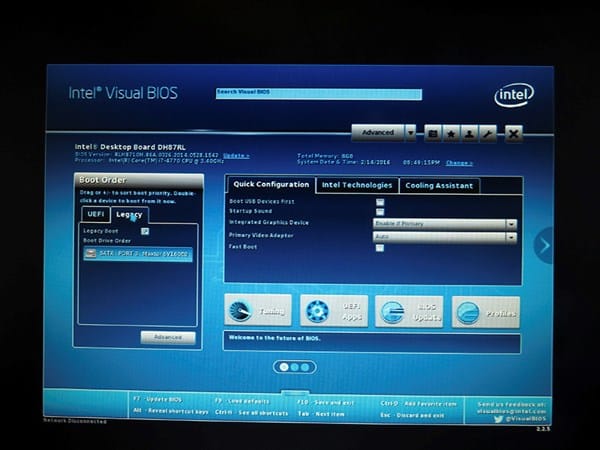
Task: Open the UEFI Apps tile
Action: [x=334, y=311]
